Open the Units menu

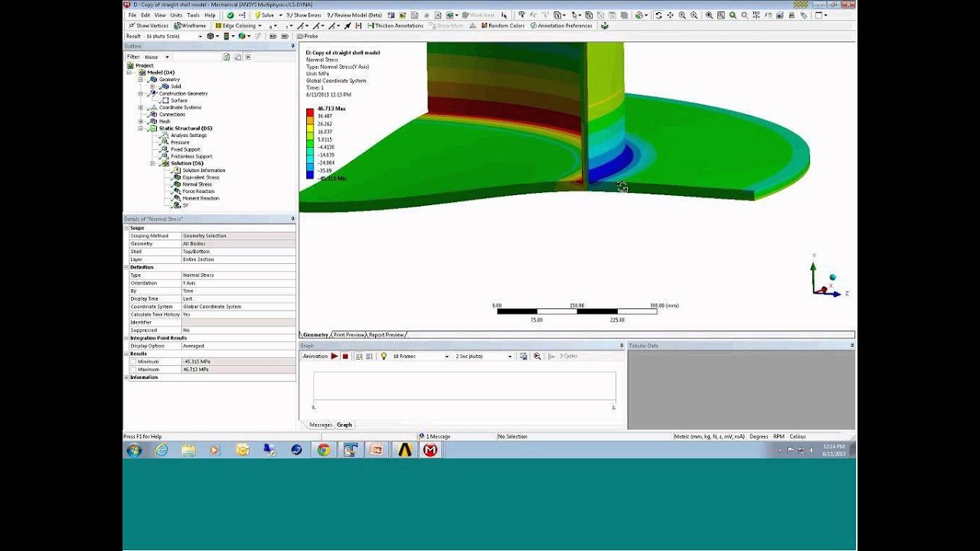[x=176, y=15]
